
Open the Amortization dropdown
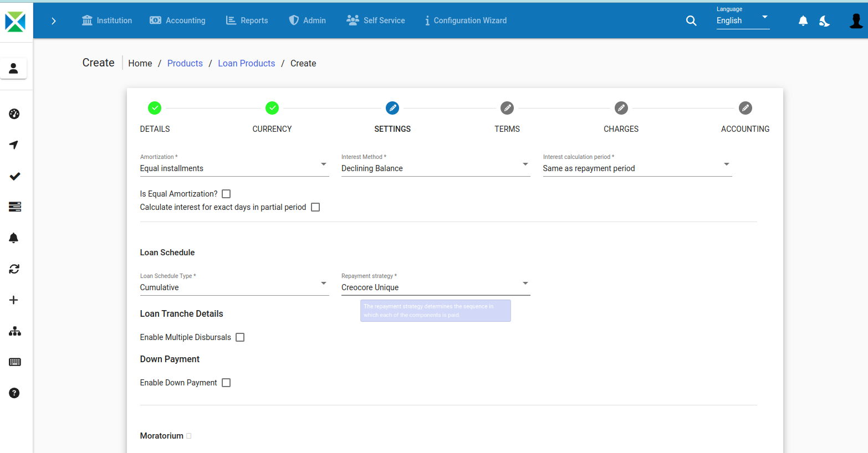234,168
